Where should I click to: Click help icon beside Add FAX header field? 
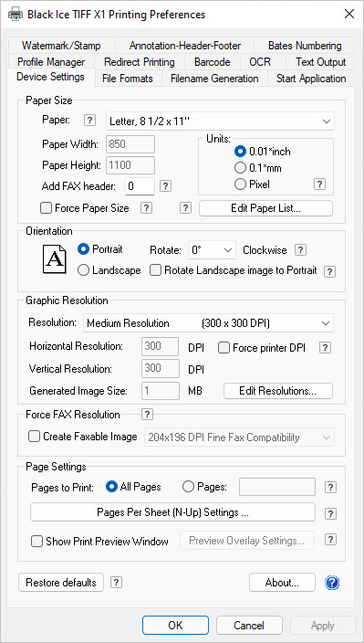pos(165,186)
